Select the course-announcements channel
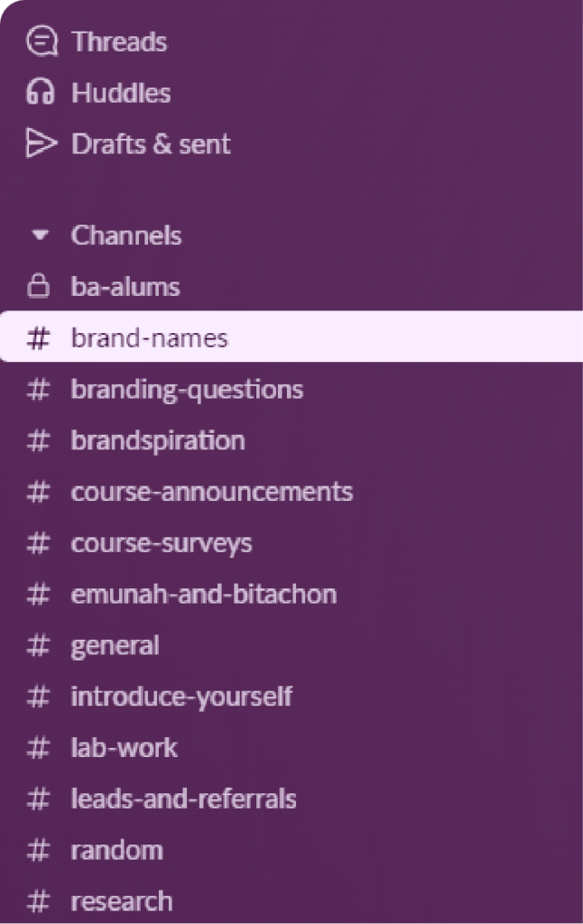The width and height of the screenshot is (583, 924). point(211,492)
